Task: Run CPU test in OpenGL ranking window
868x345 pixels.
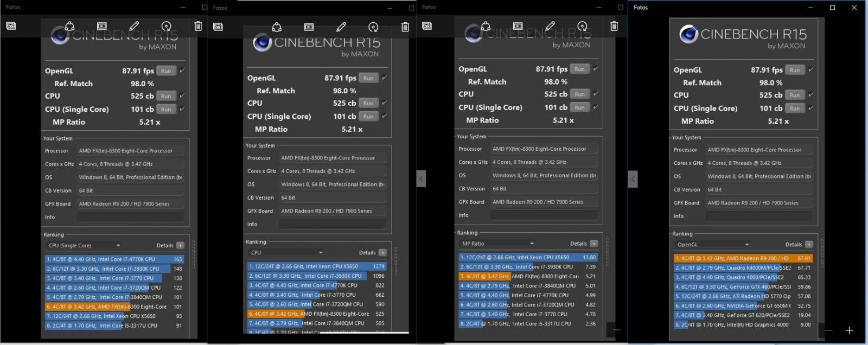Action: point(795,95)
